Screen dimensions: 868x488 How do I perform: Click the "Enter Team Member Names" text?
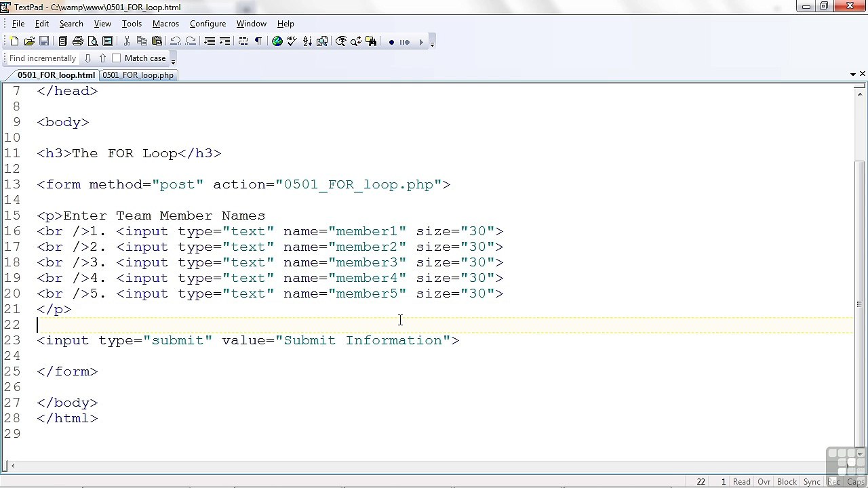[164, 216]
